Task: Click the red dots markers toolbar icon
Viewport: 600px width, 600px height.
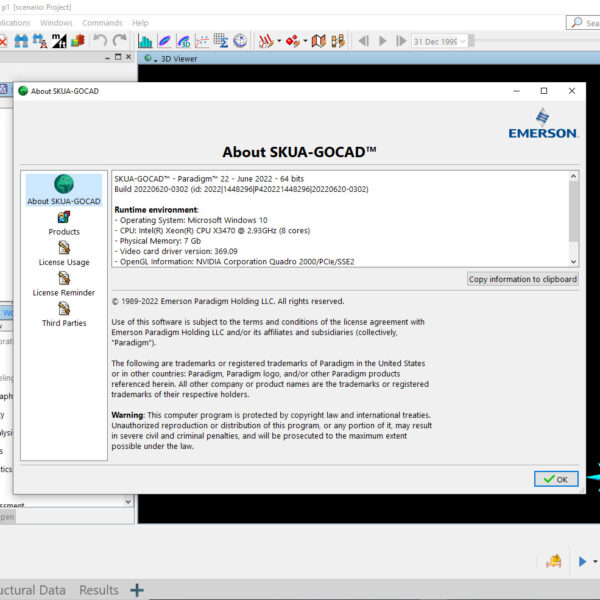Action: point(293,41)
